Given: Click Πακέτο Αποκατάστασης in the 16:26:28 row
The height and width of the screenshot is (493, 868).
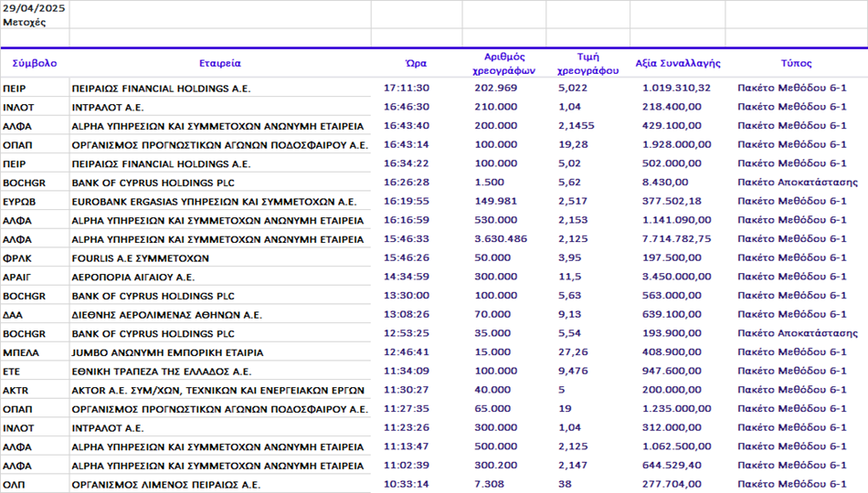Looking at the screenshot, I should coord(797,183).
